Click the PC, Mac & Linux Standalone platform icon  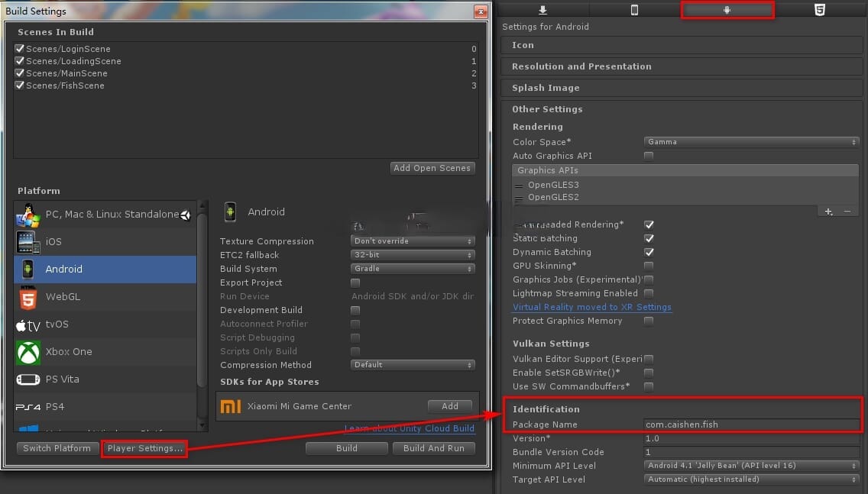28,215
